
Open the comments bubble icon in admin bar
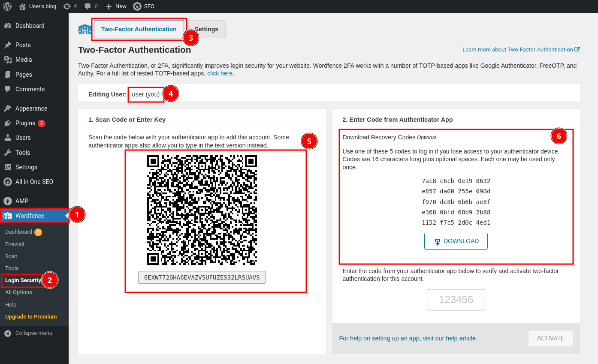[x=88, y=6]
